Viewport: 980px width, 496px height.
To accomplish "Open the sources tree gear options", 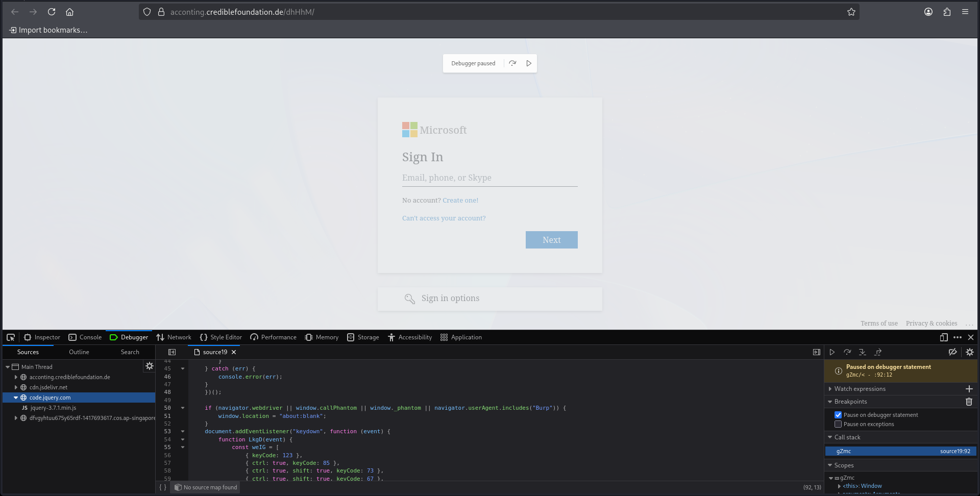I will (x=150, y=366).
